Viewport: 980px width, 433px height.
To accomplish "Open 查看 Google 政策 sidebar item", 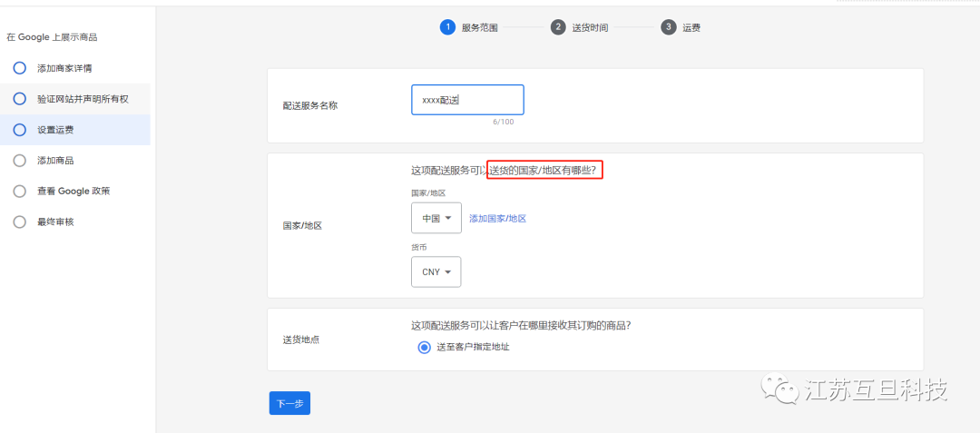I will pos(73,192).
